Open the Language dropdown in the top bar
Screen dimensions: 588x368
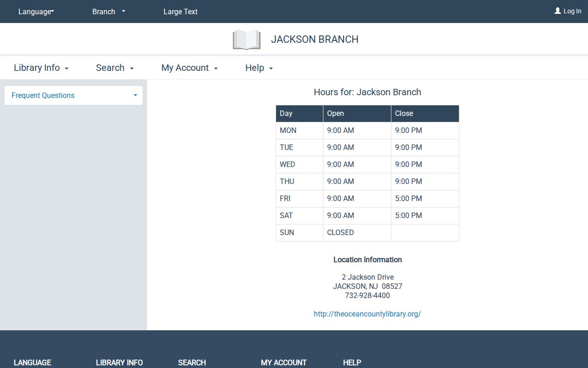pyautogui.click(x=36, y=11)
